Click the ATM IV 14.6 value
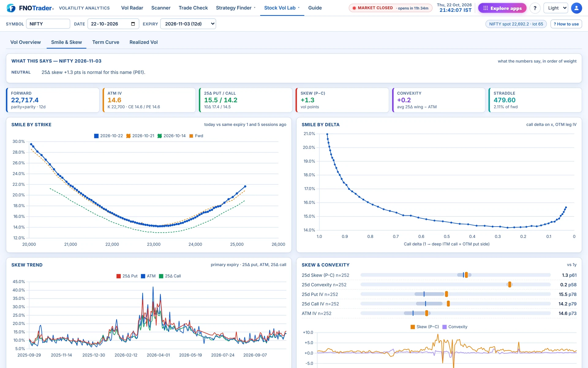 pyautogui.click(x=114, y=100)
